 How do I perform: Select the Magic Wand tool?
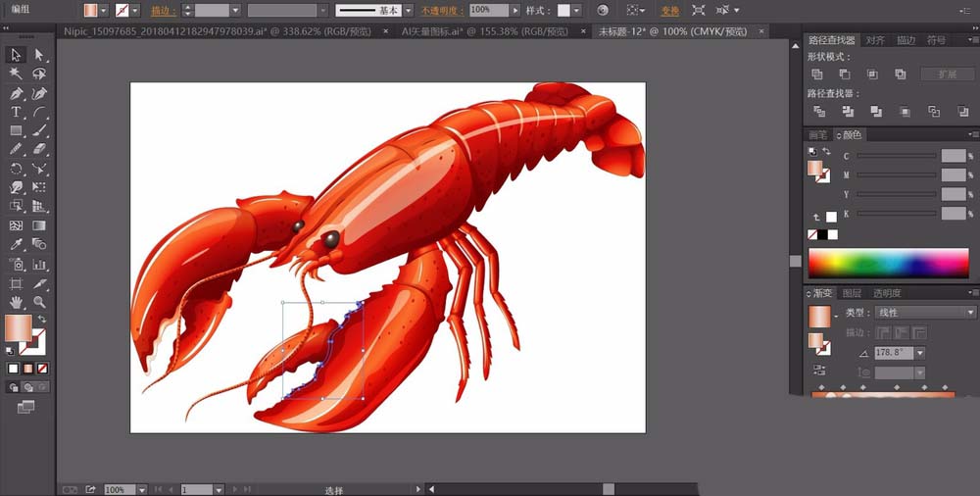click(x=16, y=74)
